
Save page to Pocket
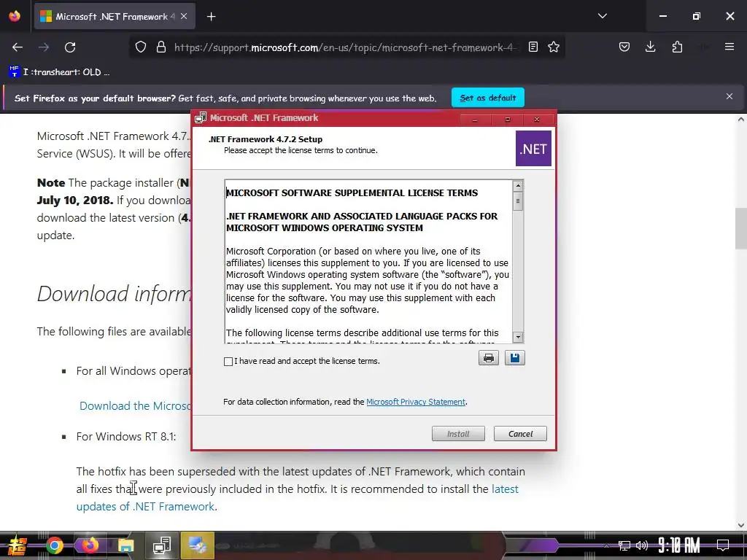click(624, 47)
